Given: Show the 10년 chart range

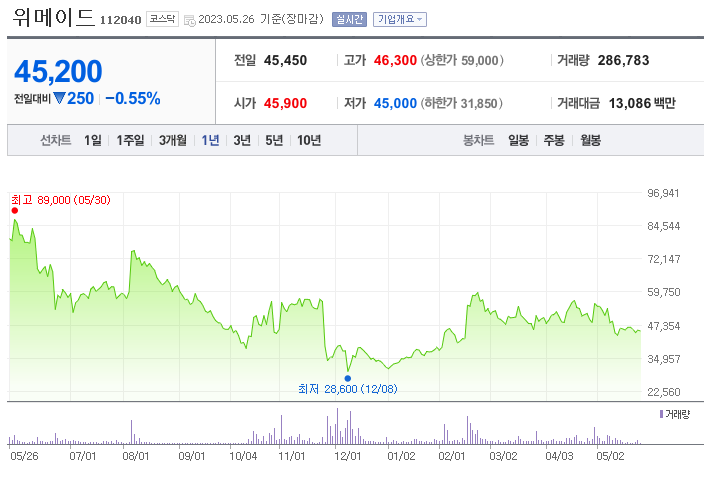Looking at the screenshot, I should (309, 141).
